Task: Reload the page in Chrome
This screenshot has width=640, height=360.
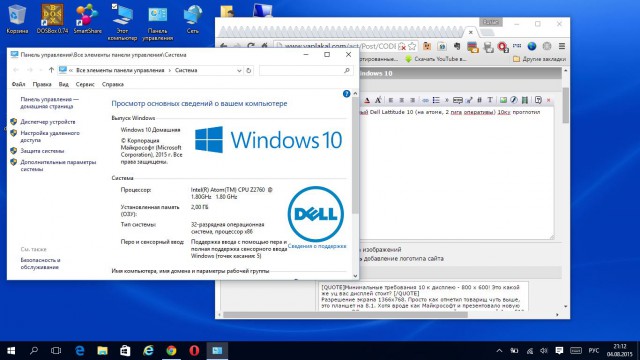Action: tap(251, 46)
